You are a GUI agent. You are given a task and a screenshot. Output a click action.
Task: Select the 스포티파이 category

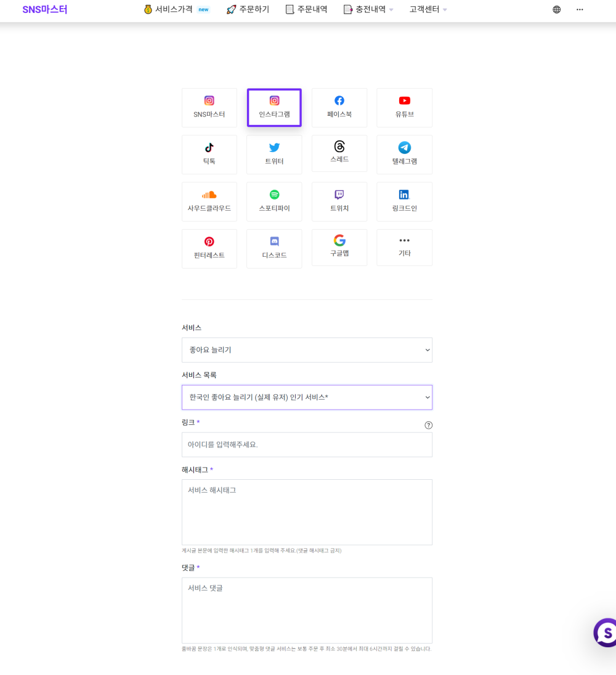tap(274, 201)
